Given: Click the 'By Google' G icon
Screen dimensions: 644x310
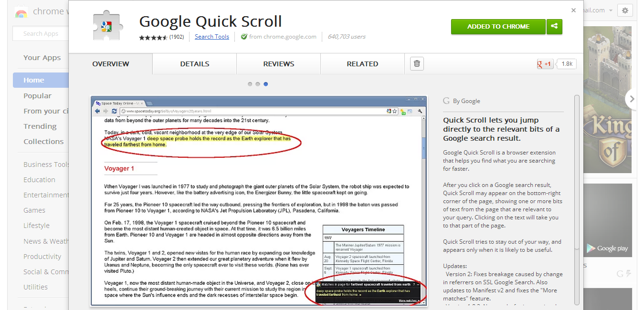Looking at the screenshot, I should click(x=446, y=101).
